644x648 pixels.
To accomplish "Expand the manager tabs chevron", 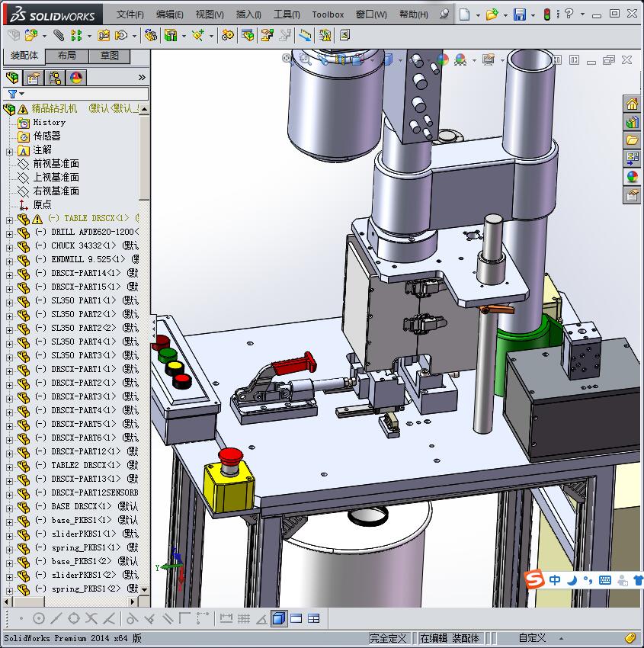I will [142, 77].
